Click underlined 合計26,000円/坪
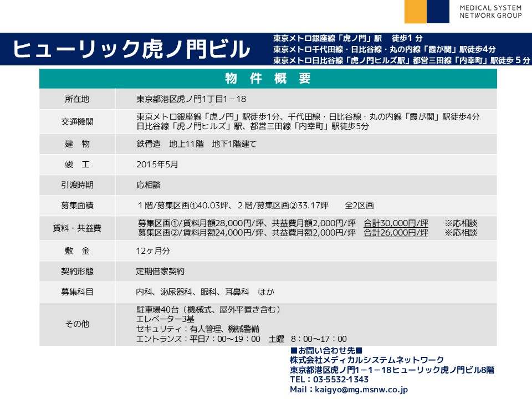 pyautogui.click(x=396, y=233)
